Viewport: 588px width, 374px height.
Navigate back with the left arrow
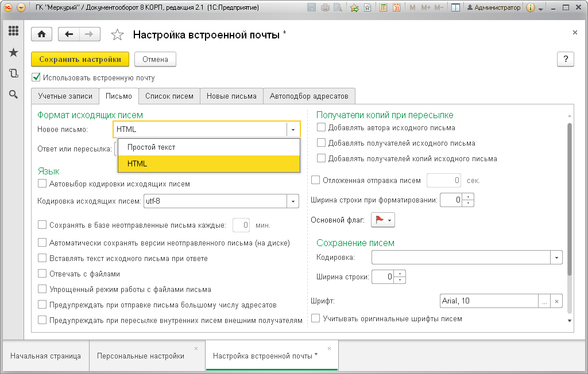click(69, 34)
